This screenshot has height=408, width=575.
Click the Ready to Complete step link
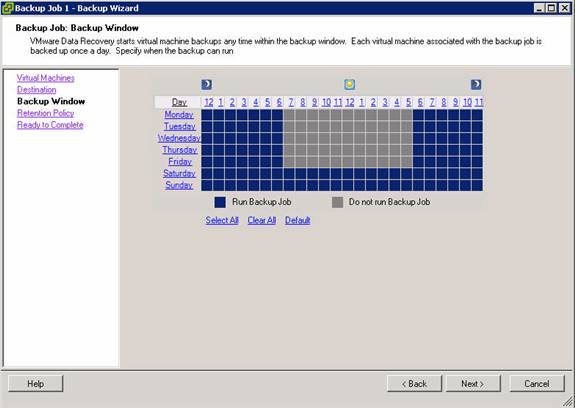(x=50, y=125)
